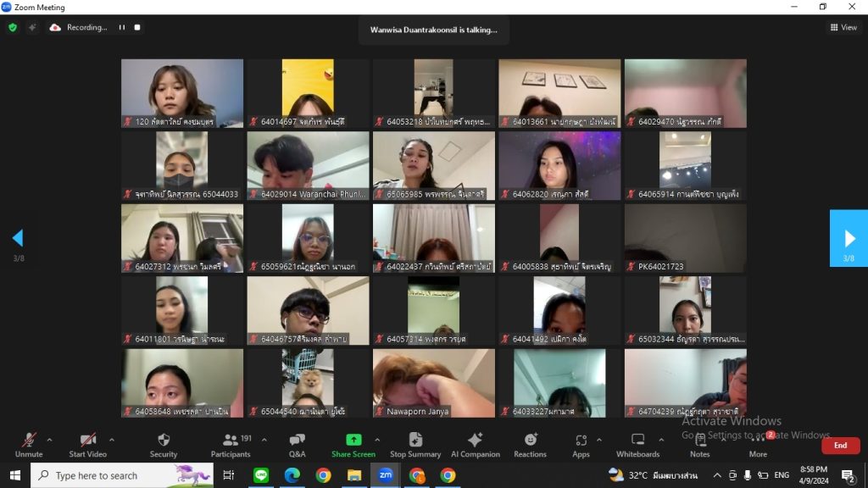The width and height of the screenshot is (868, 488).
Task: Open LINE from the taskbar
Action: click(x=261, y=475)
